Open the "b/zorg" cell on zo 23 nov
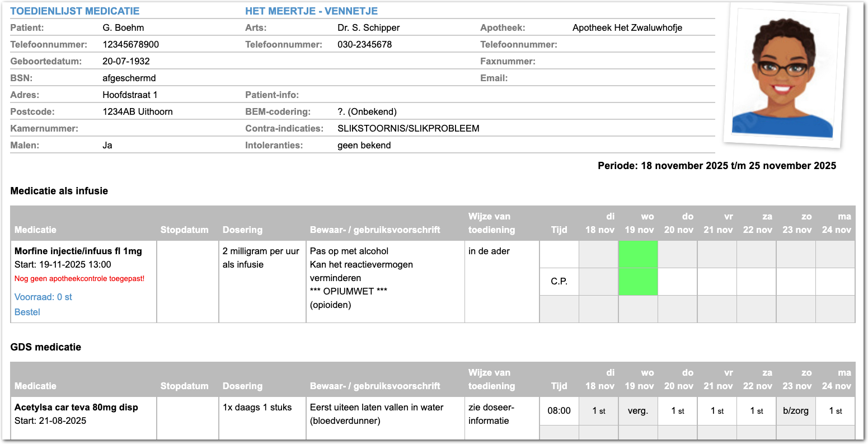 pyautogui.click(x=795, y=410)
